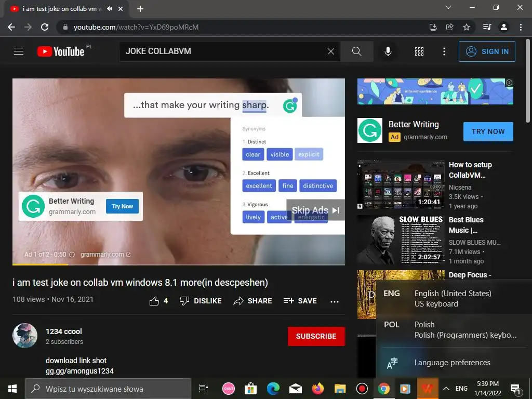The width and height of the screenshot is (532, 399).
Task: Go to YouTube home via logo
Action: 61,51
